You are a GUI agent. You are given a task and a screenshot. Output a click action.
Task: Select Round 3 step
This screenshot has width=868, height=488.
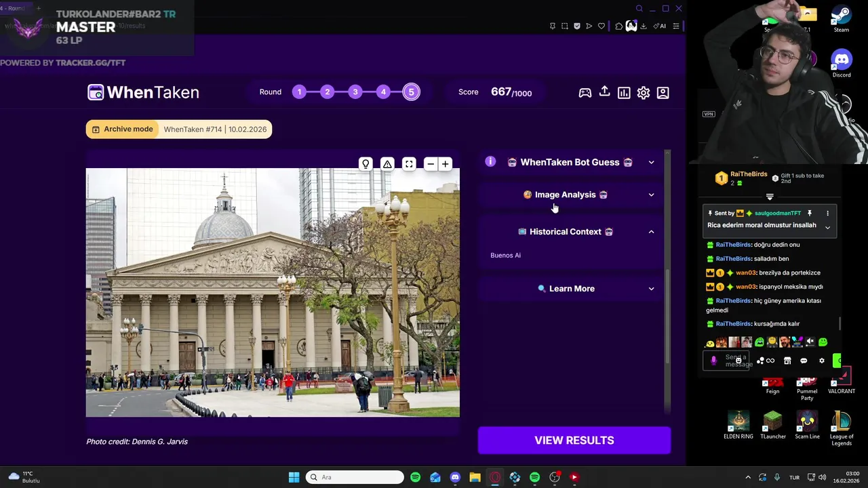(355, 92)
